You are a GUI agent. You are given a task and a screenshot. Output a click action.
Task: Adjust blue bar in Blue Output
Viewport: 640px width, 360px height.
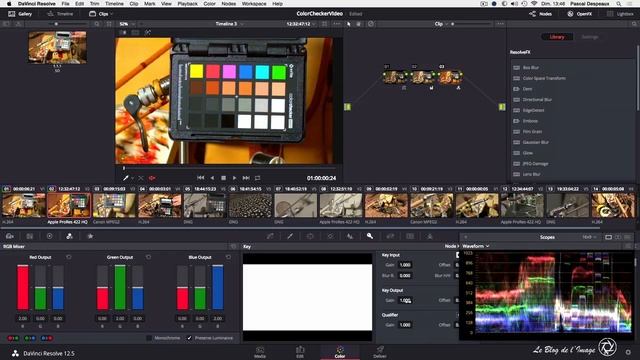tap(218, 287)
